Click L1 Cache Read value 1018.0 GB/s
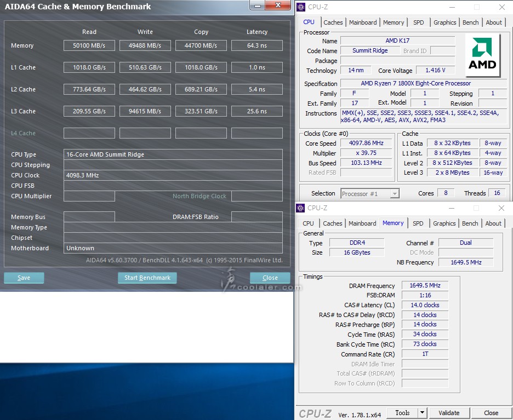513x420 pixels. (x=89, y=67)
